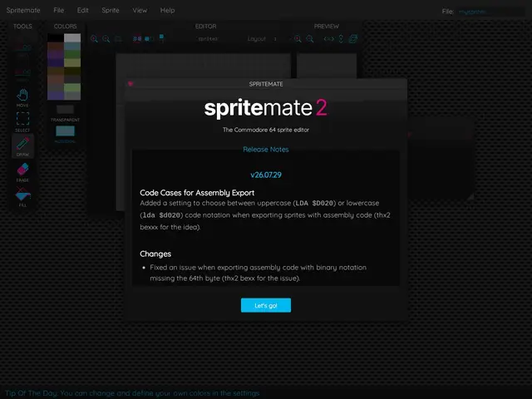
Task: Pick the light grey bottom-right palette swatch
Action: [x=72, y=96]
